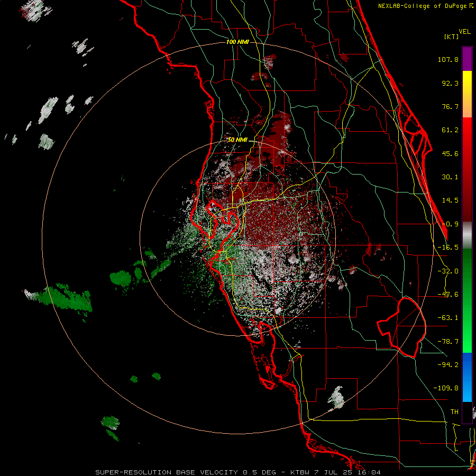This screenshot has height=476, width=476.
Task: Pick the purple segment of velocity color bar
Action: click(x=467, y=59)
